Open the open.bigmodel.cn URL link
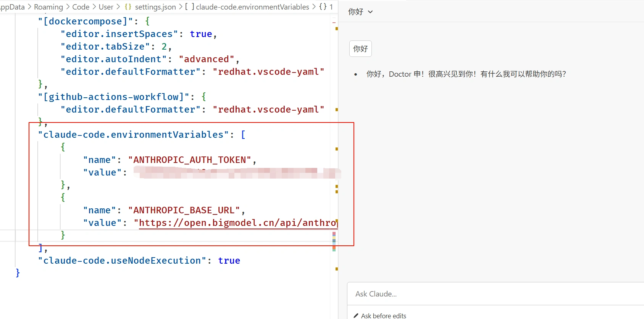The image size is (644, 319). (238, 223)
